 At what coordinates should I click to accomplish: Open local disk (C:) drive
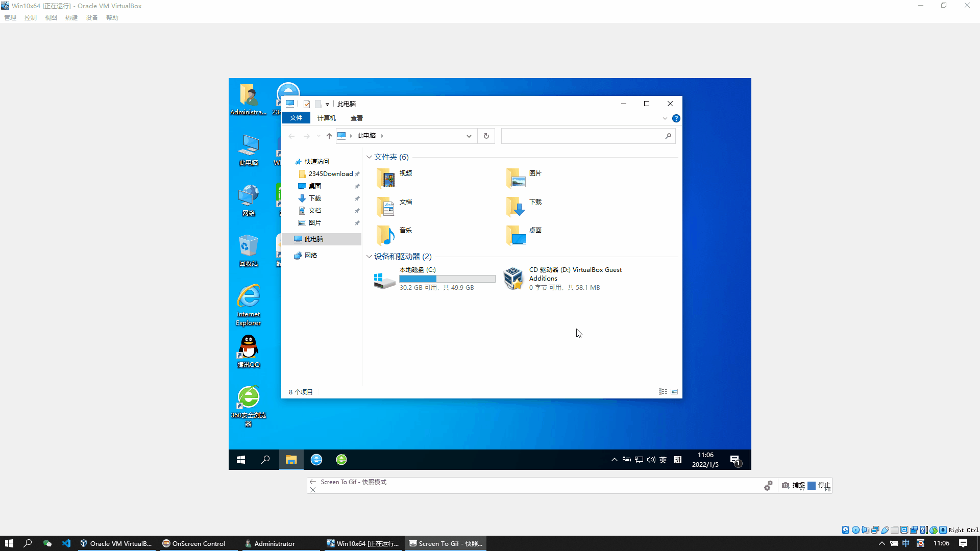click(x=385, y=279)
